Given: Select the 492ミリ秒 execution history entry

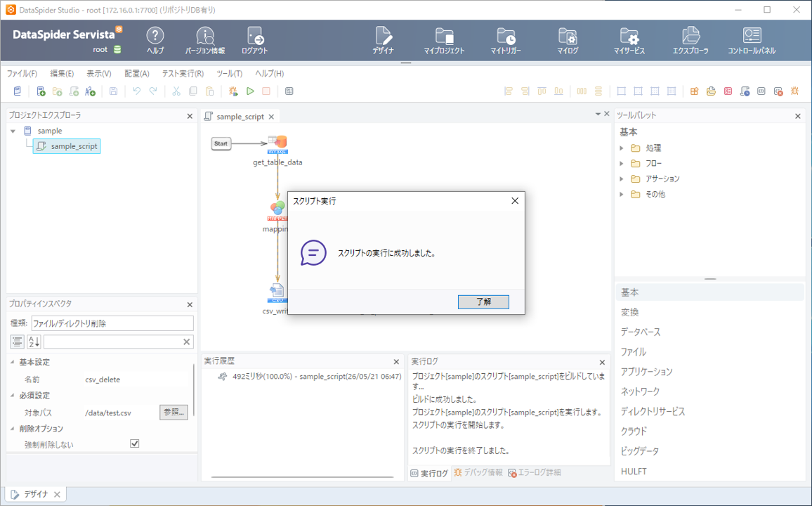Looking at the screenshot, I should coord(310,377).
